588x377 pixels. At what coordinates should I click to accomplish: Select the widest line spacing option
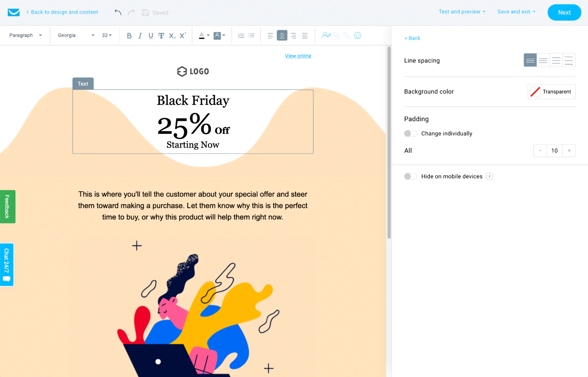pos(569,60)
